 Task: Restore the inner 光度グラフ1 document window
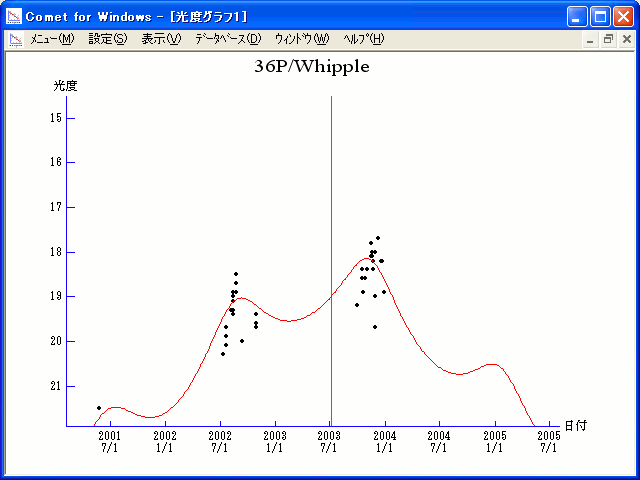608,40
